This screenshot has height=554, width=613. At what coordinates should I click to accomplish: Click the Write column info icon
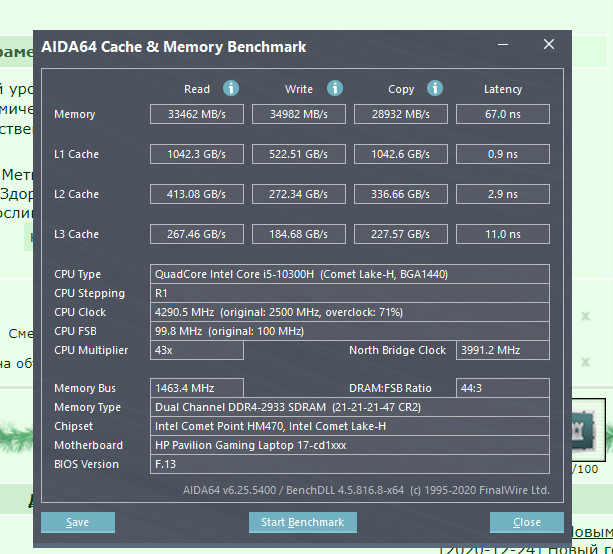pos(335,88)
